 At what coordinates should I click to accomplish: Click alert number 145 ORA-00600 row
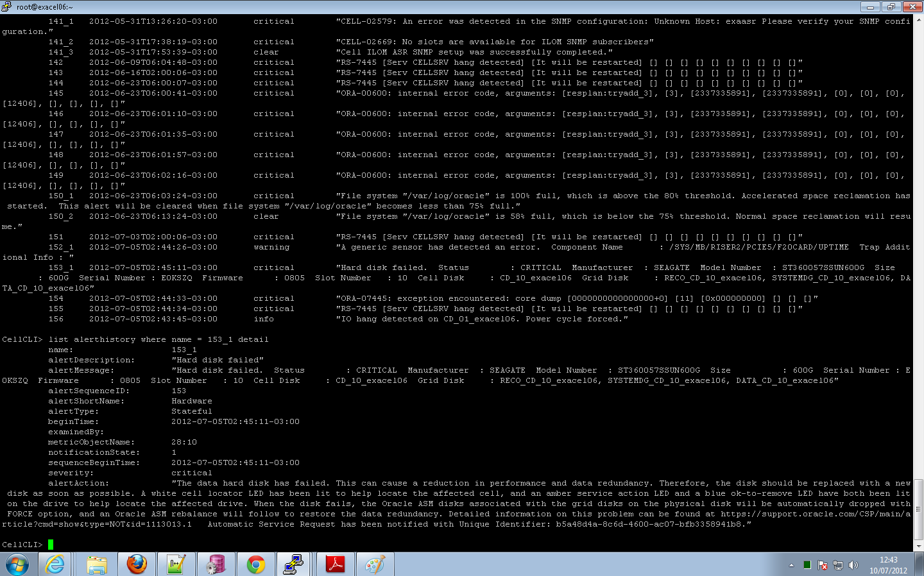click(x=56, y=93)
